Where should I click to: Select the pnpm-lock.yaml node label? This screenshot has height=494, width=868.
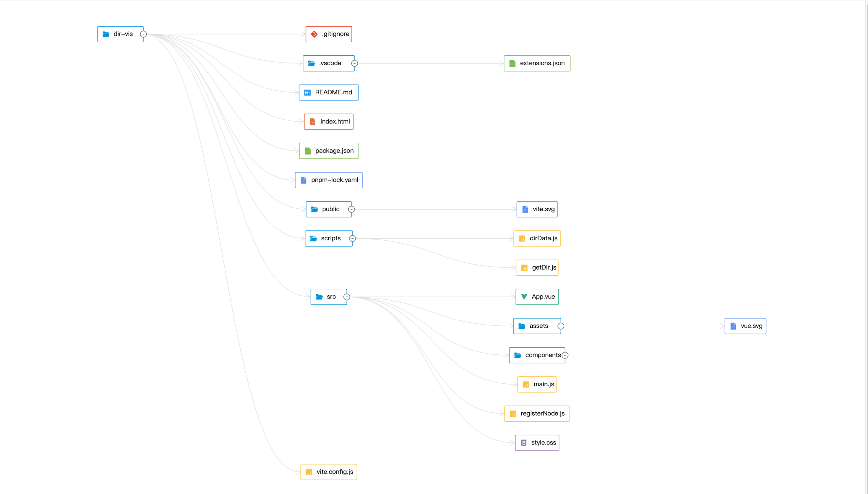(x=334, y=180)
